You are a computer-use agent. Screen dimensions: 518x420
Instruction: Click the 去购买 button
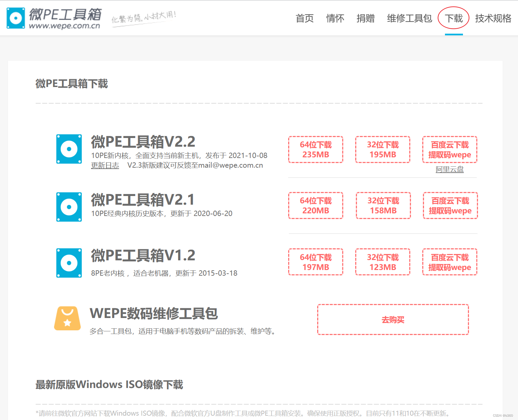(x=393, y=319)
